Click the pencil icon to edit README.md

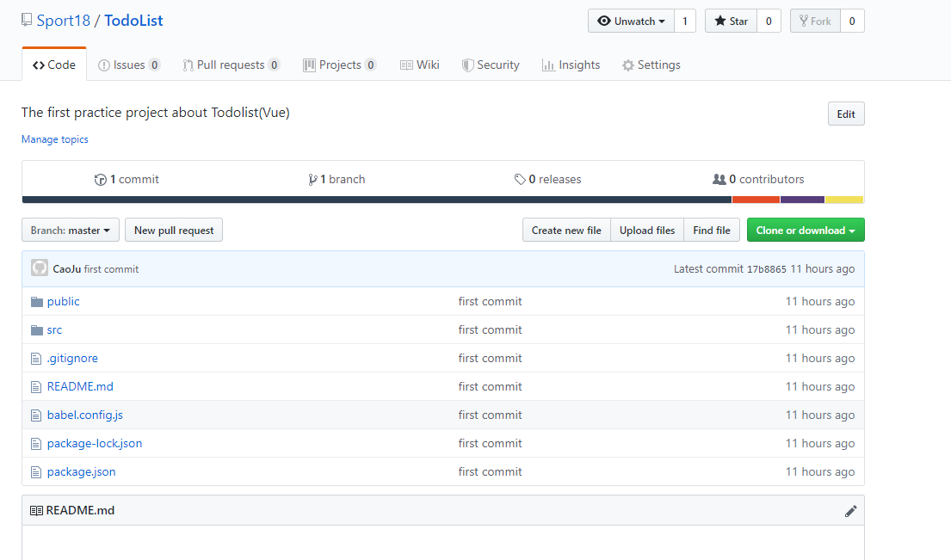tap(850, 511)
